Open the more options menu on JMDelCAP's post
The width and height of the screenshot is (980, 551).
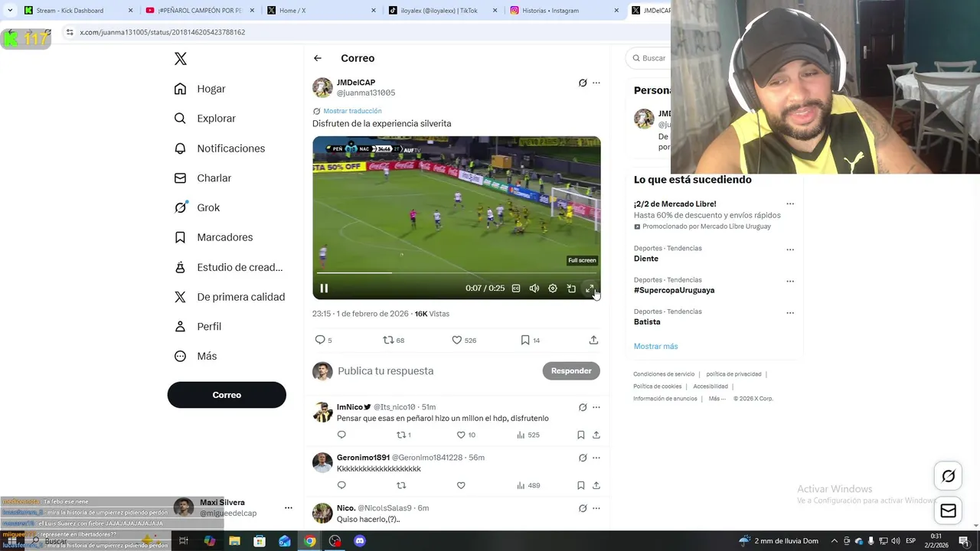pos(596,83)
